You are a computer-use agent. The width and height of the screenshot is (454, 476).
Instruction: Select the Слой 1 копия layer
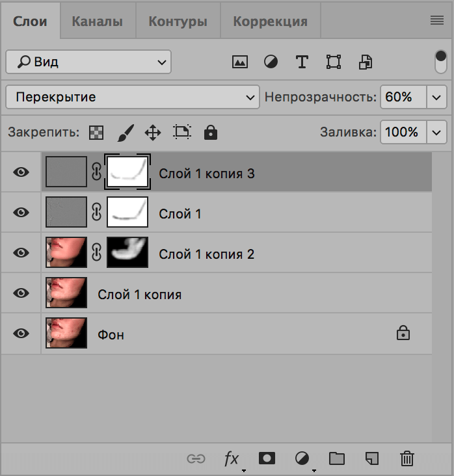point(139,294)
